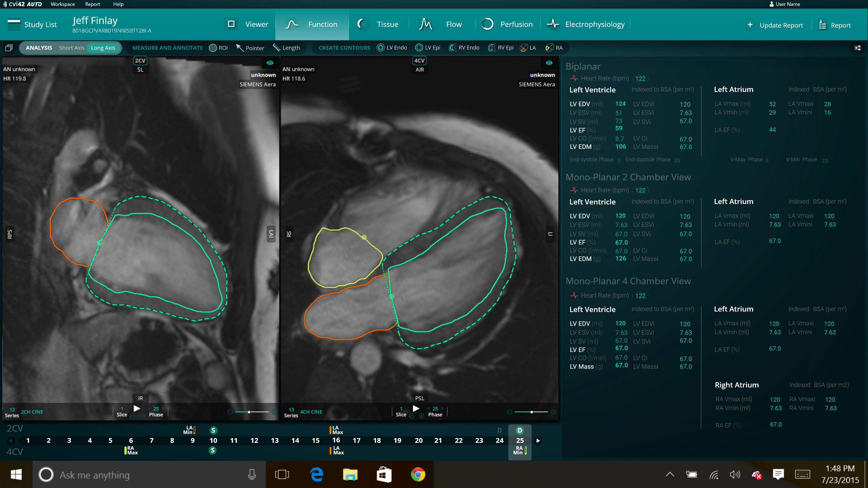
Task: Pick the Length measurement tool
Action: click(286, 48)
